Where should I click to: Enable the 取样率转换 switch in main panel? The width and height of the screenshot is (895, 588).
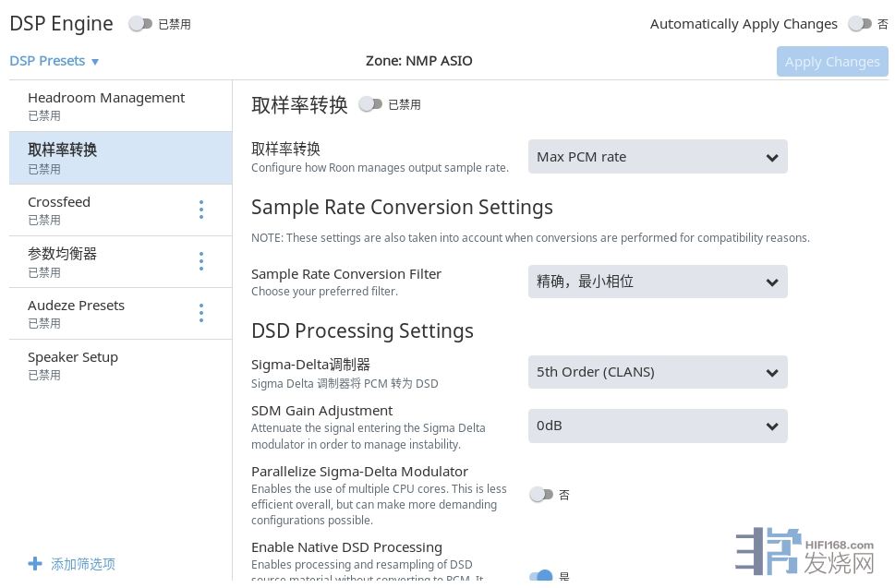(370, 104)
